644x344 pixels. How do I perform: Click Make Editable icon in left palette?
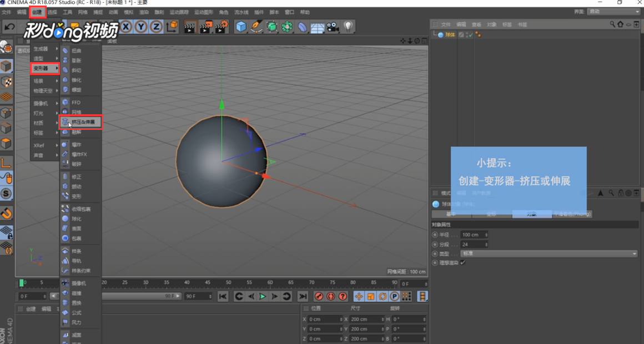click(6, 48)
